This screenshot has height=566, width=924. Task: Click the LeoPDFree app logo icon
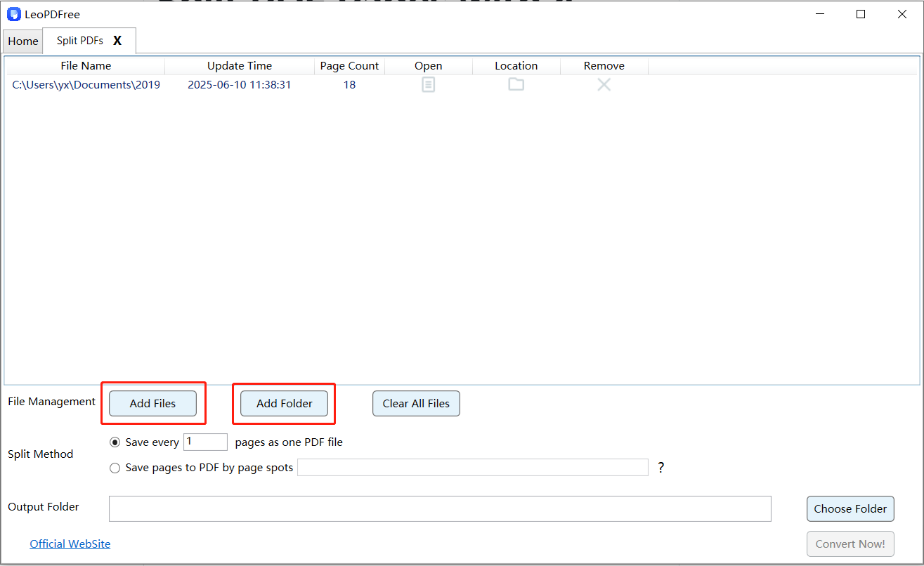click(x=13, y=14)
